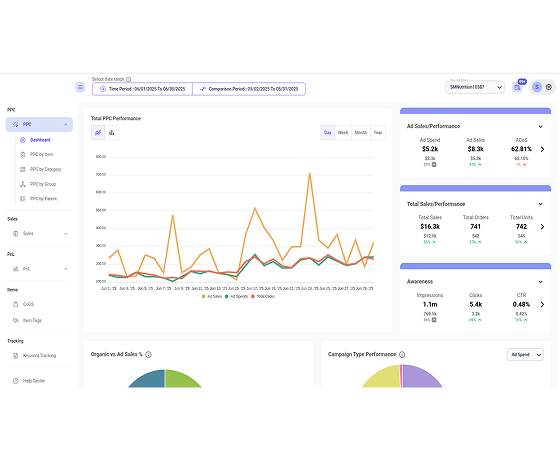Open Item Tags in sidebar

tap(32, 320)
